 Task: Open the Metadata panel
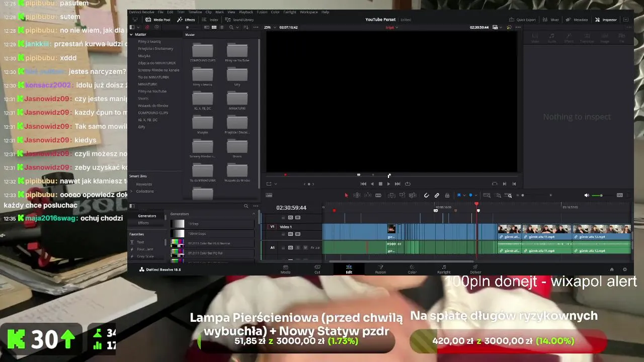(x=577, y=20)
